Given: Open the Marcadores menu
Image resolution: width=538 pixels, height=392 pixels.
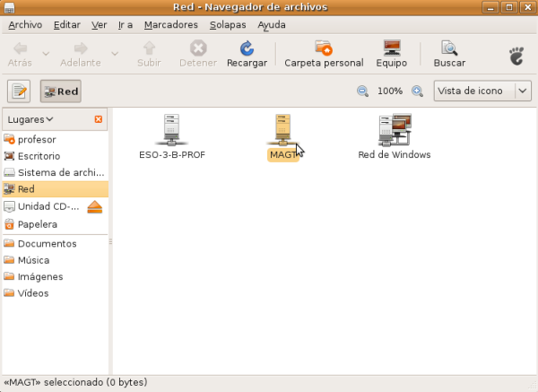Looking at the screenshot, I should coord(172,25).
